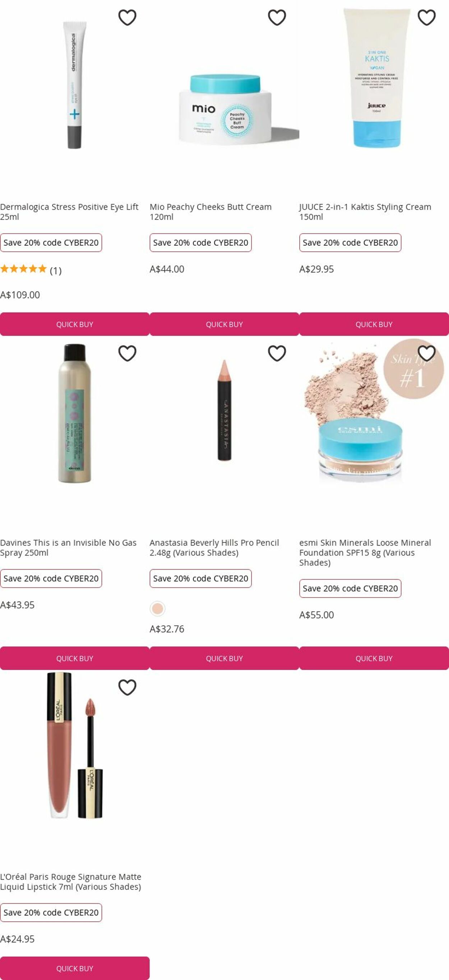Quick buy JUUCE Kaktis Styling Cream
The width and height of the screenshot is (449, 980).
point(374,324)
